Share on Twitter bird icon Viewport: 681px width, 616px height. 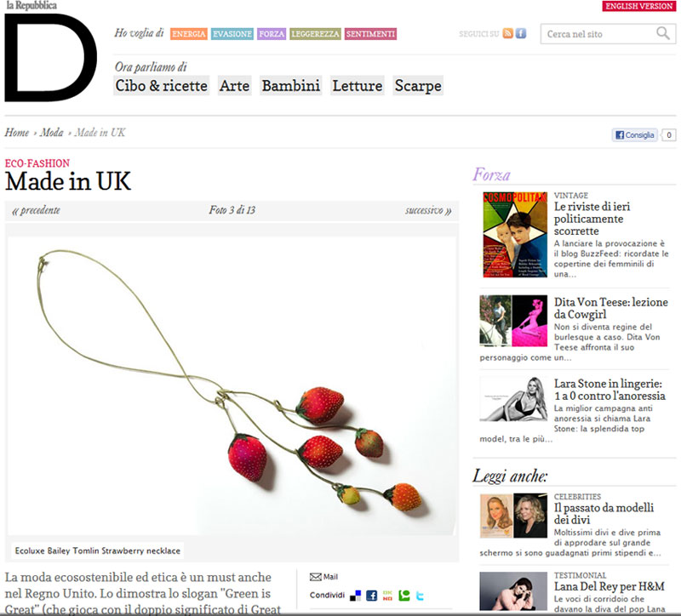(420, 596)
